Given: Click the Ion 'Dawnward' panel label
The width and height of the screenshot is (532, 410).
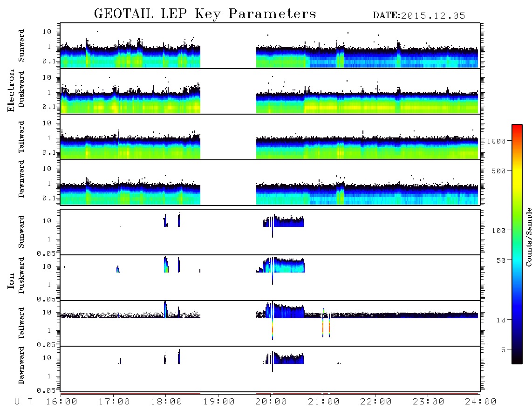Looking at the screenshot, I should click(x=21, y=365).
